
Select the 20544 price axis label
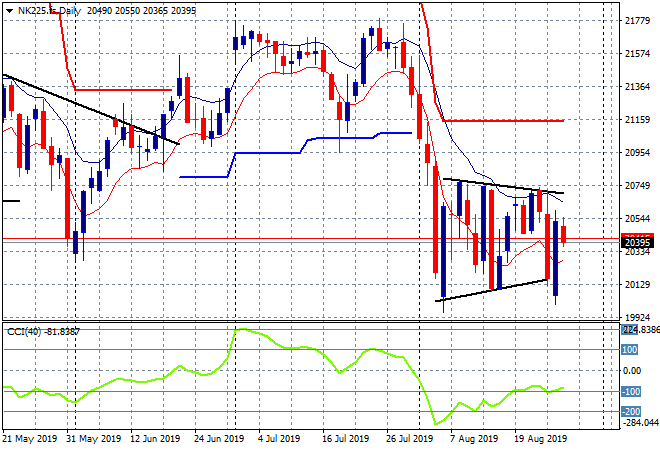coord(637,218)
